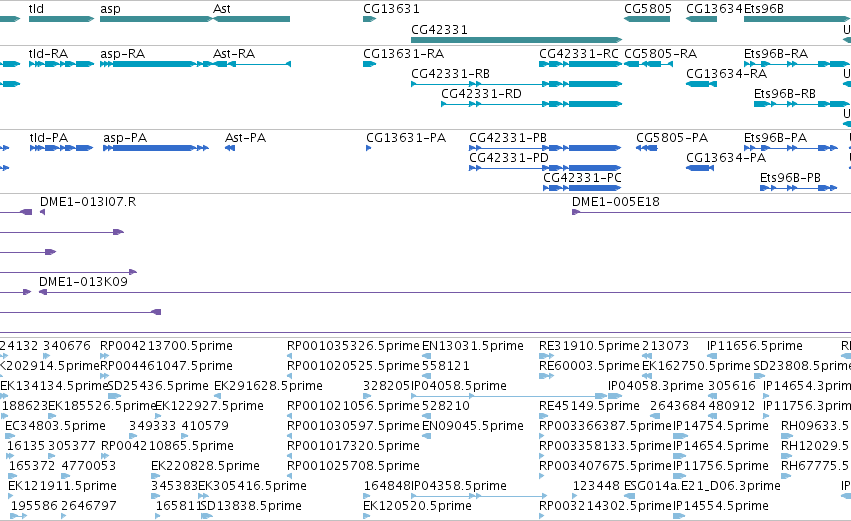Click EST IP04358.5prime
This screenshot has width=851, height=521.
[x=459, y=486]
